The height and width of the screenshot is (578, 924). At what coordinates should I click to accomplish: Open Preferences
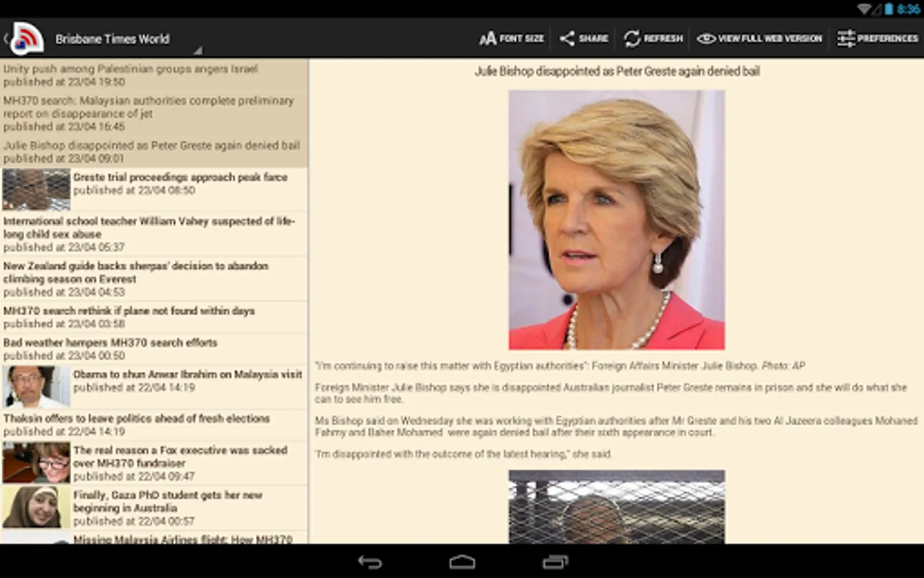pos(877,39)
